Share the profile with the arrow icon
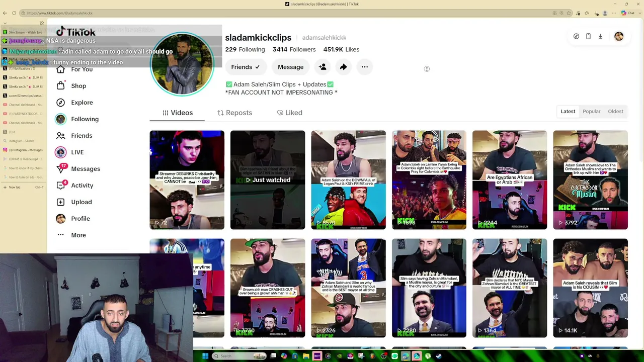 (x=343, y=67)
